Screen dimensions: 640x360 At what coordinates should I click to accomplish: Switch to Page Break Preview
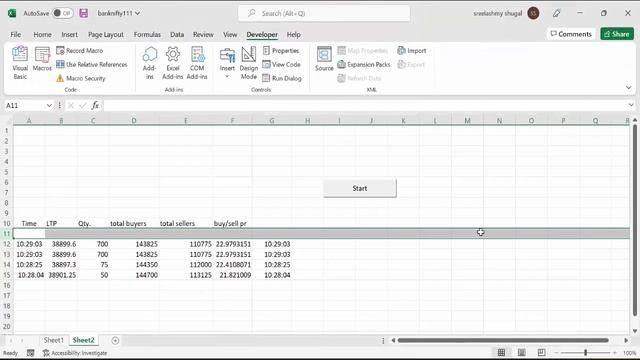click(x=541, y=353)
